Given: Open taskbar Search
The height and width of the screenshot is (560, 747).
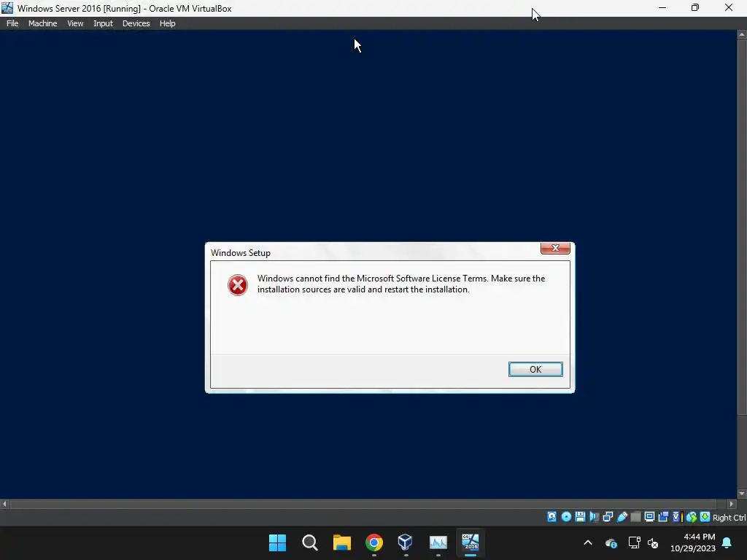Looking at the screenshot, I should (x=309, y=542).
